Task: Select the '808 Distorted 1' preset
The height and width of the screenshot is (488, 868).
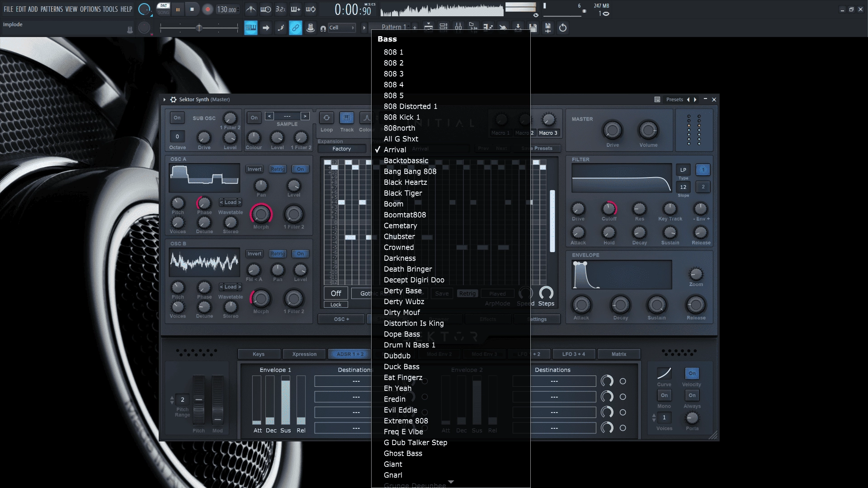Action: pos(410,106)
